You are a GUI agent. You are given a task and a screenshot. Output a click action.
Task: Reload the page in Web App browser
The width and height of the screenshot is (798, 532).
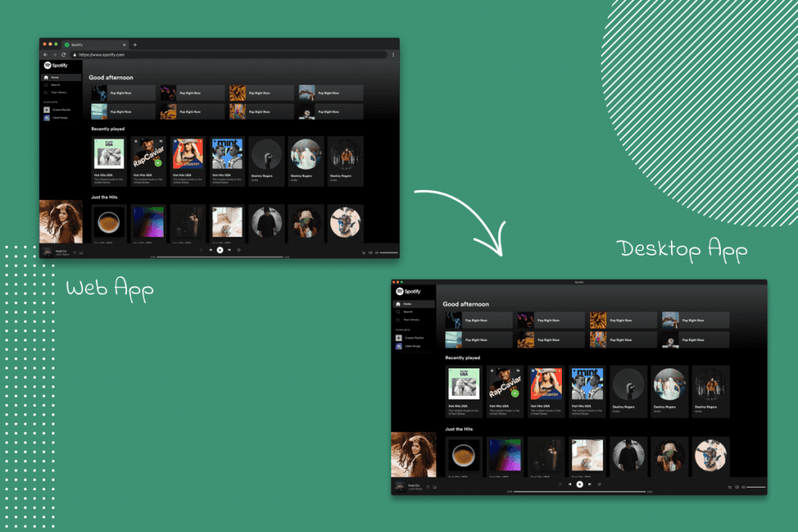click(64, 55)
